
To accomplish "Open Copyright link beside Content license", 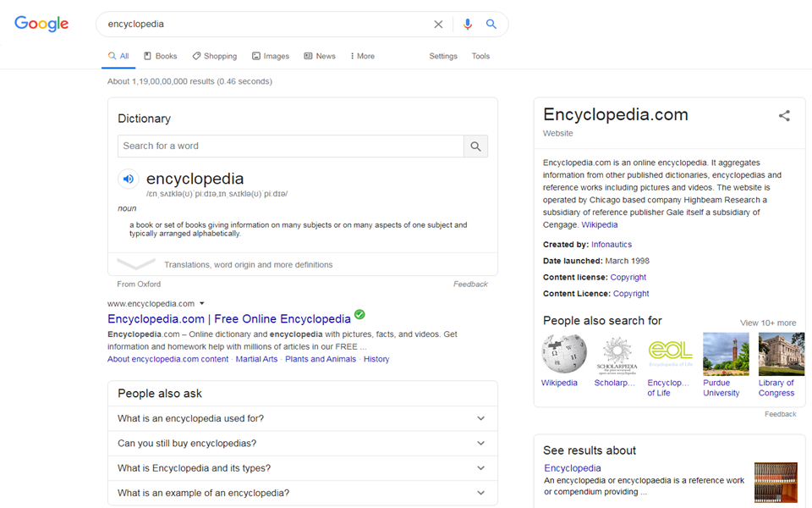I will [628, 278].
